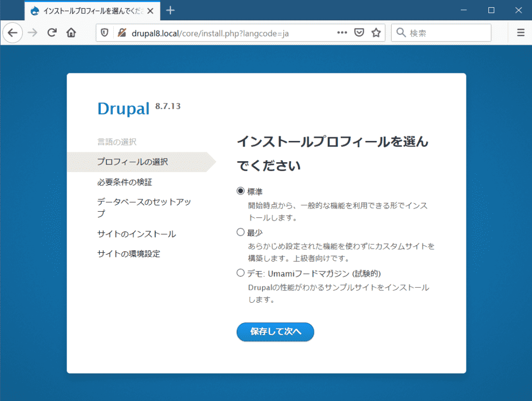Close the Drupal installer tab
Screen dimensions: 532x401
click(x=150, y=11)
